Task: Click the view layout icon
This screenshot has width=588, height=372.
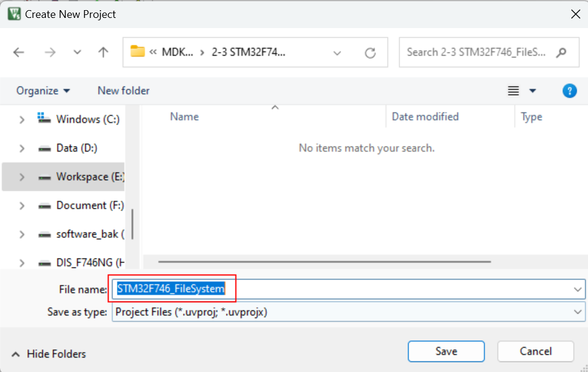Action: coord(513,91)
